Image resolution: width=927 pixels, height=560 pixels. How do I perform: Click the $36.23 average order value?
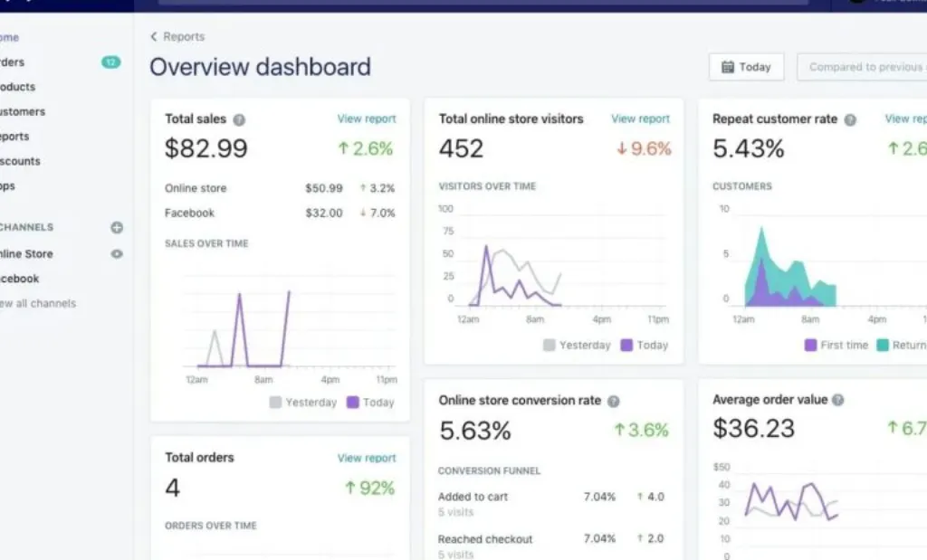point(754,428)
